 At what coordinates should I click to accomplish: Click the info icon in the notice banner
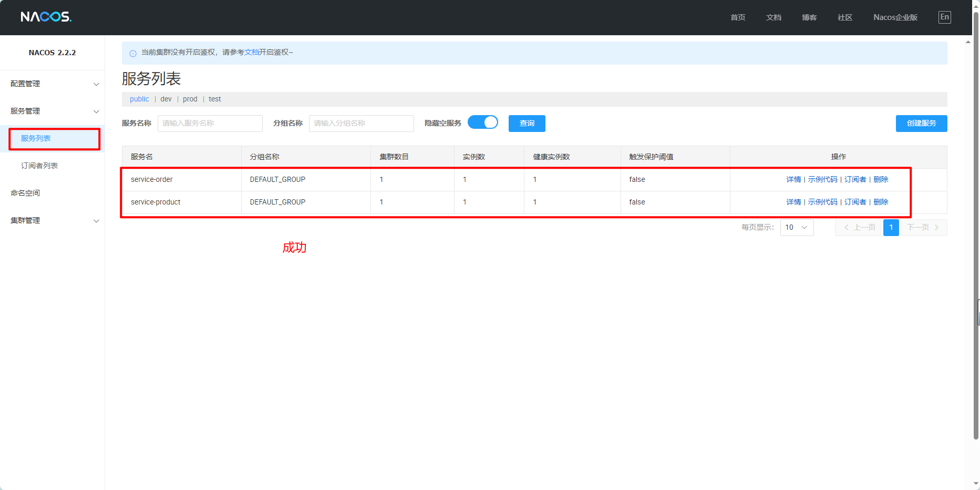(x=133, y=53)
